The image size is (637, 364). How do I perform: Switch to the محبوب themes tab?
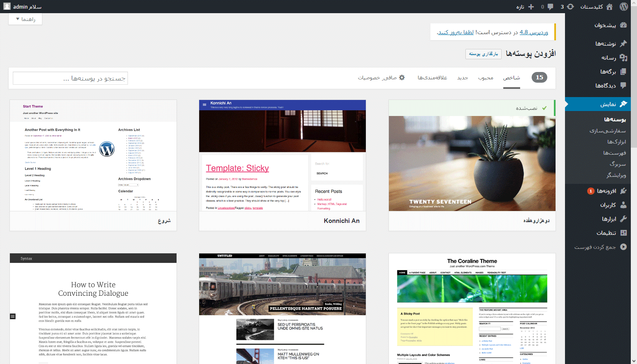click(486, 77)
